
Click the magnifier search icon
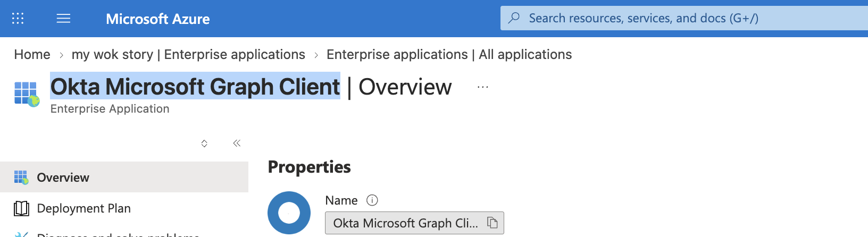tap(514, 18)
